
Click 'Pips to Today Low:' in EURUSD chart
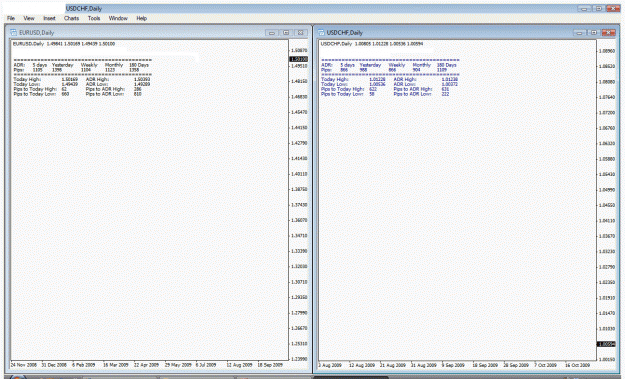35,94
